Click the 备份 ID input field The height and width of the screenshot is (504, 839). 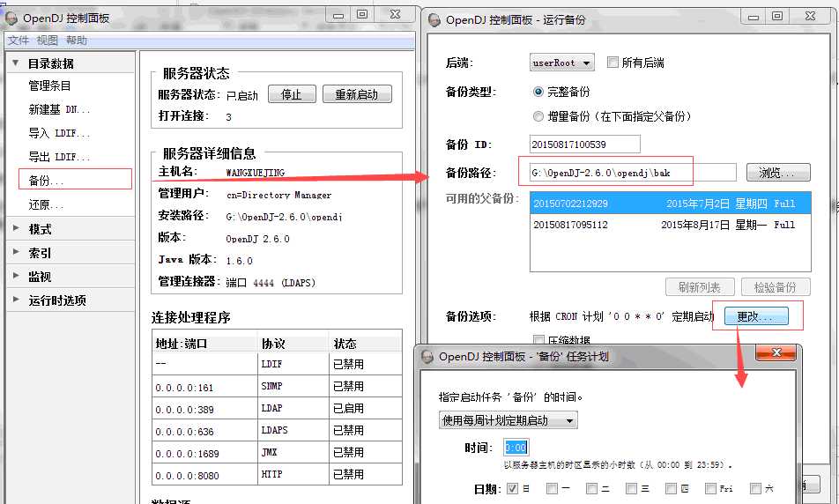[585, 144]
